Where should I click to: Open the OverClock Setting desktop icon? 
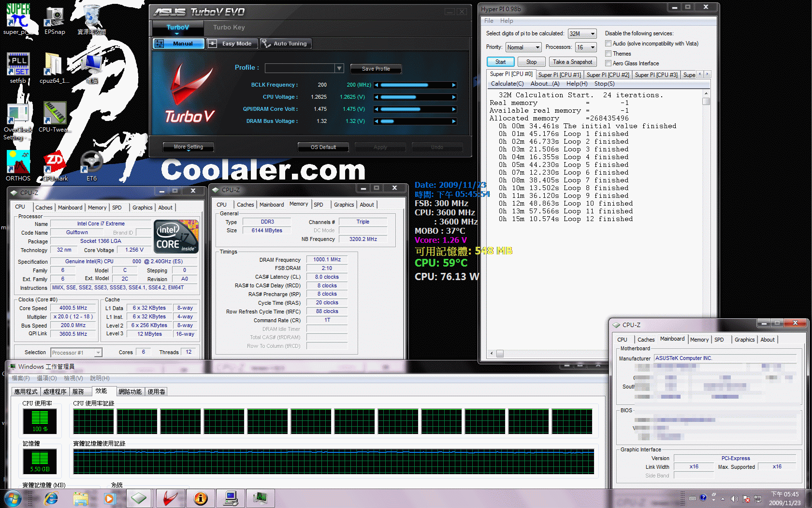[x=18, y=121]
